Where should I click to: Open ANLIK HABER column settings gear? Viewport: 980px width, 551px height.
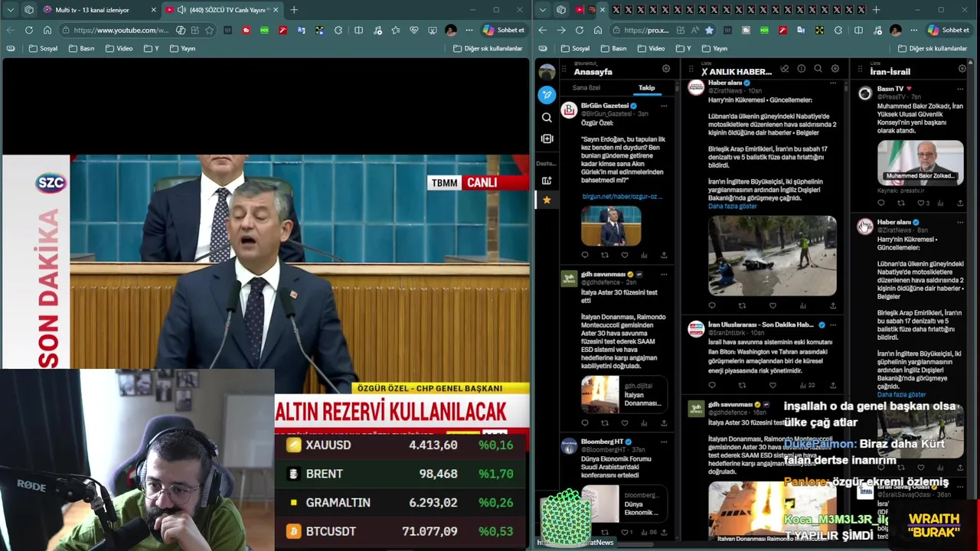pyautogui.click(x=835, y=68)
